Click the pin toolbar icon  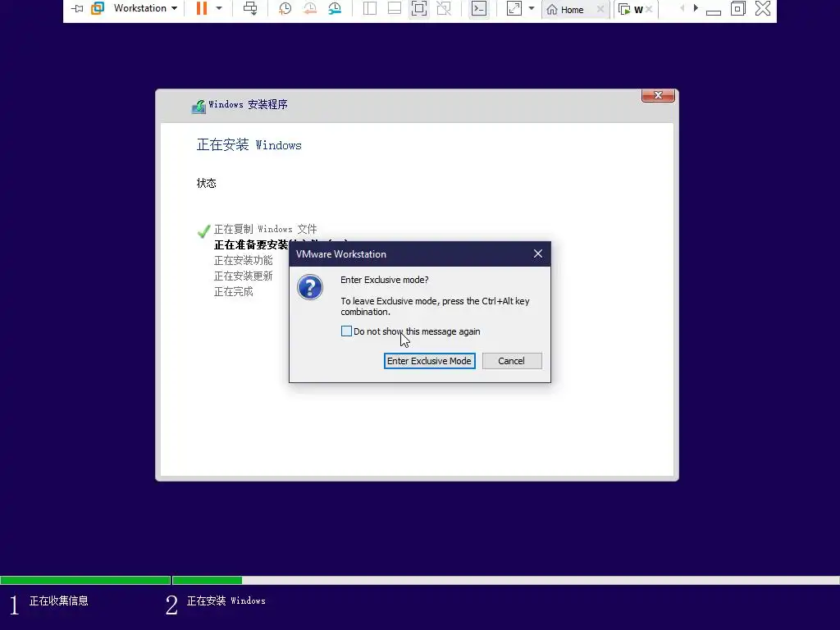77,8
